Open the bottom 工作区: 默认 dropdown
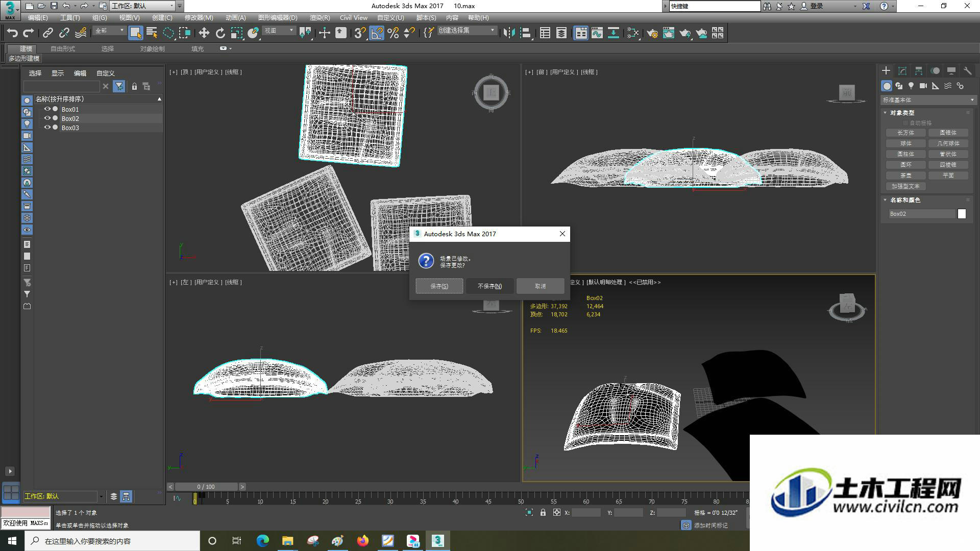The image size is (980, 551). click(64, 496)
